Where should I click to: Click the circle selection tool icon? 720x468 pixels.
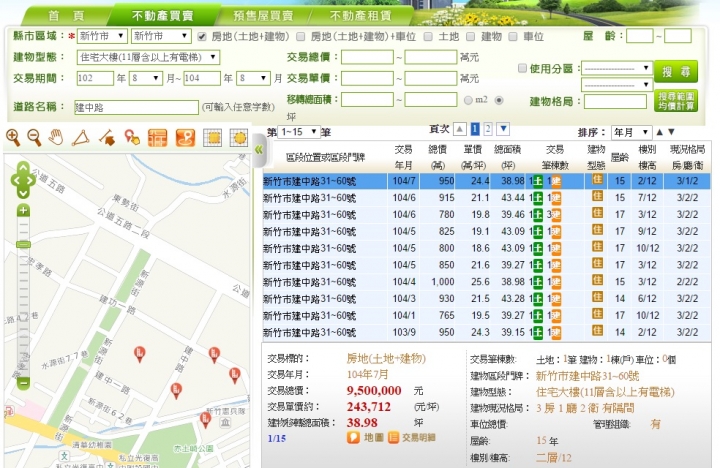(x=238, y=138)
